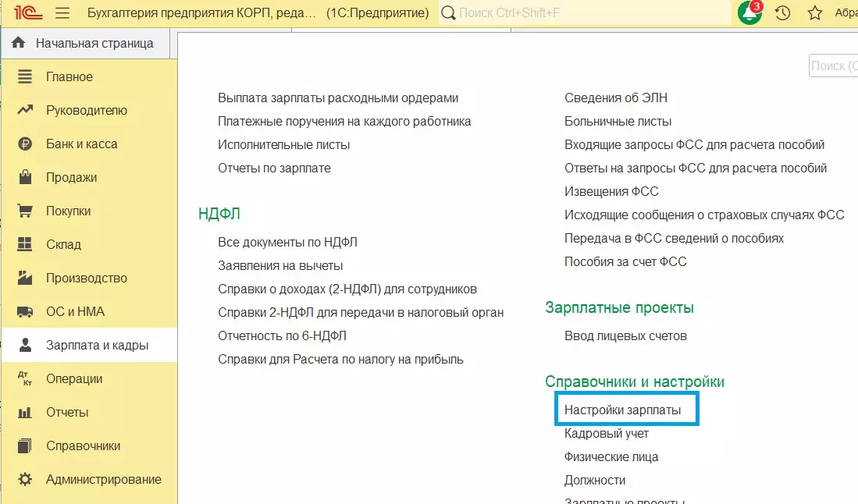
Task: Open Исполнительные листы
Action: (x=283, y=145)
